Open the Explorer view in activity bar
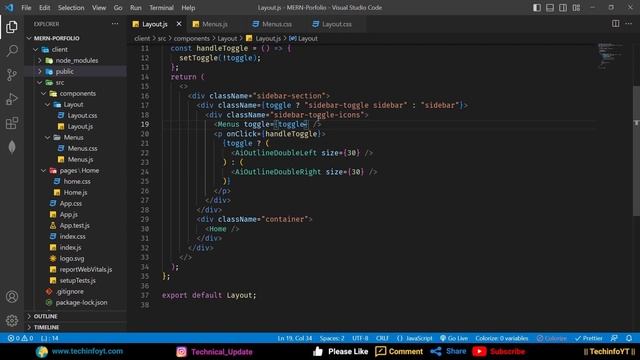Screen dimensions: 640x360 point(12,27)
